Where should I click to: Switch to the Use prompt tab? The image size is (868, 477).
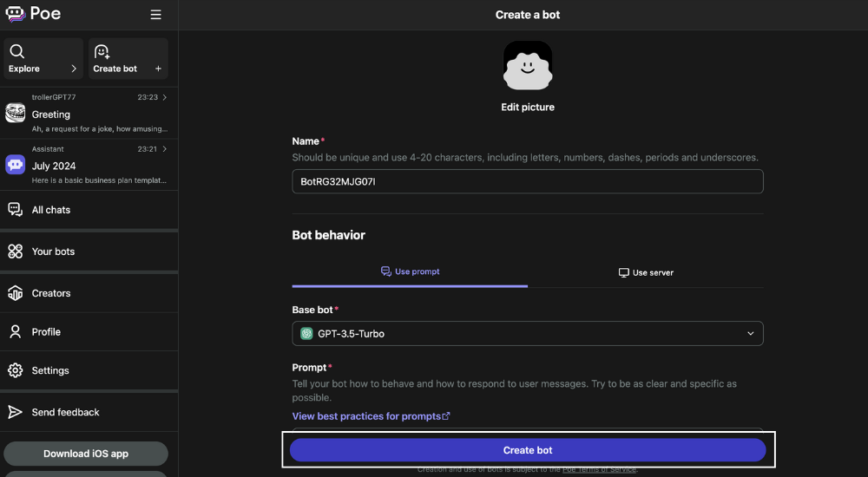coord(410,271)
